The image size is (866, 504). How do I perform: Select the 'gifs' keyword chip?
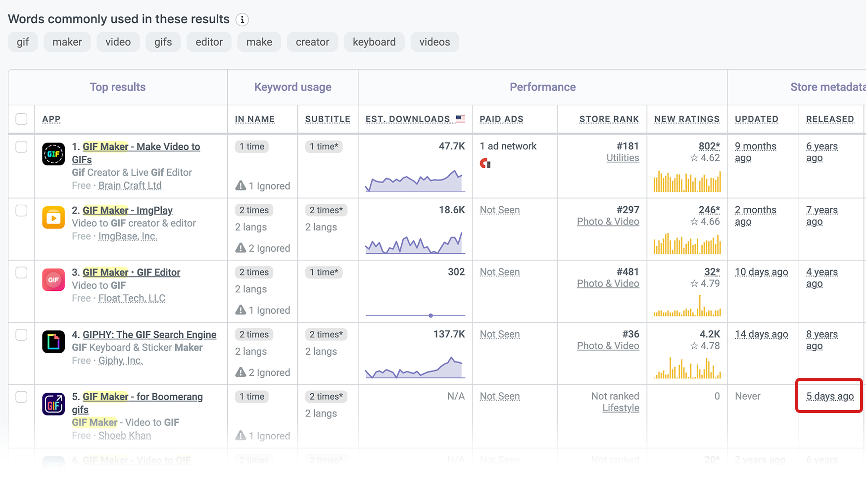click(x=163, y=42)
